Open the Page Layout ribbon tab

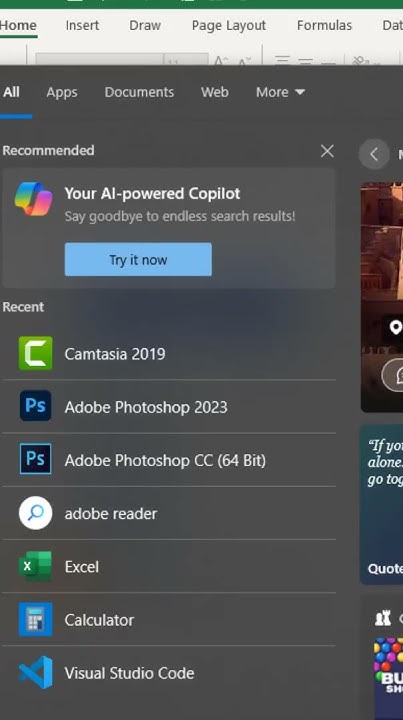point(229,25)
